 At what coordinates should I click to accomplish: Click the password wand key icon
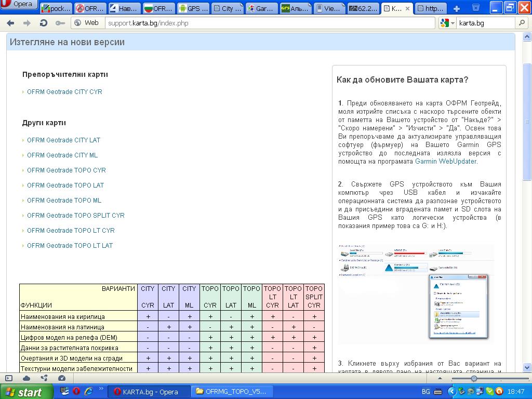[60, 23]
